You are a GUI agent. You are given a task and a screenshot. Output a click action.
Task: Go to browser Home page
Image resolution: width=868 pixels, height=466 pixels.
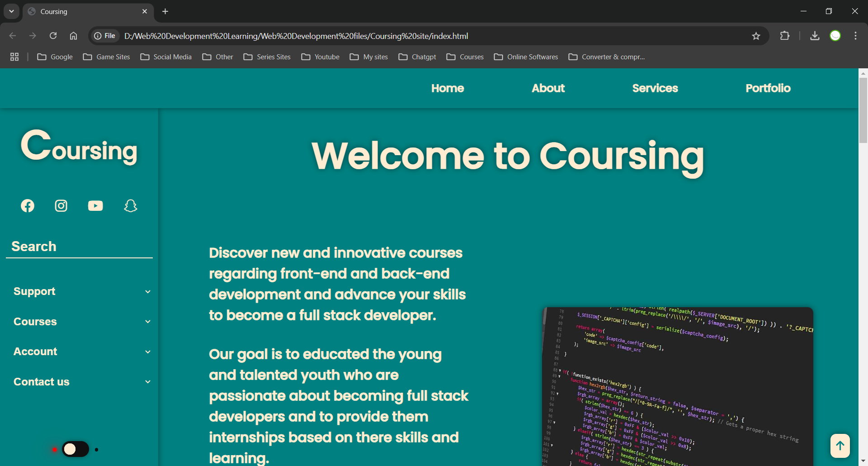click(73, 36)
